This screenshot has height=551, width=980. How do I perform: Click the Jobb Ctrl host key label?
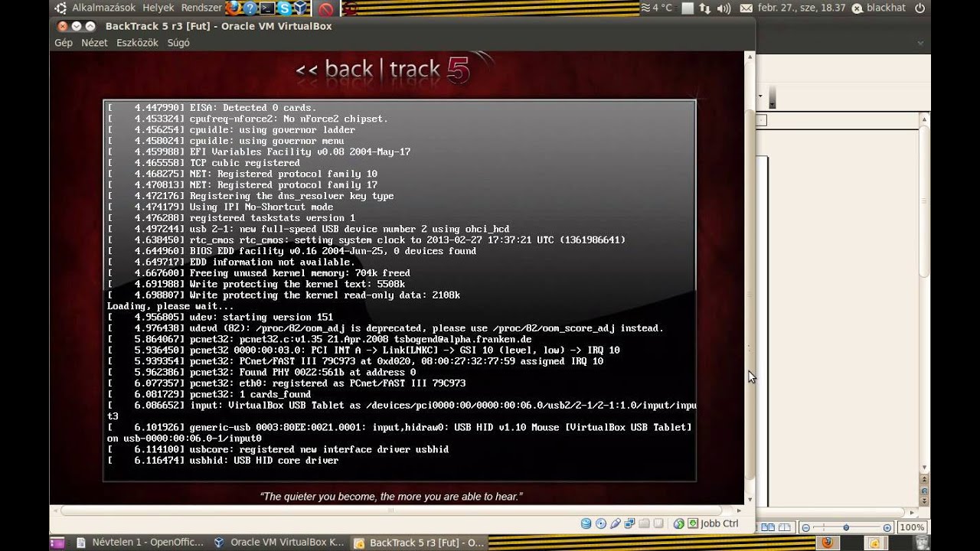coord(720,524)
